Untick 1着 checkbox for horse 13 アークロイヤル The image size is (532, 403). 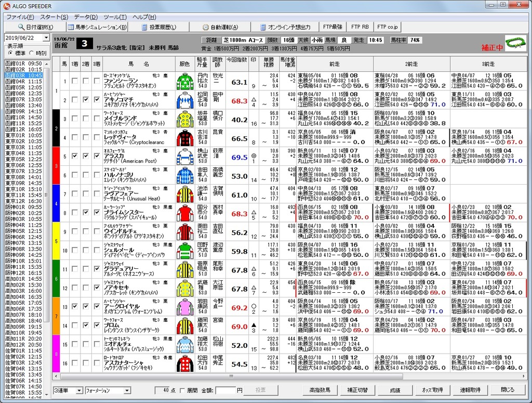click(75, 306)
